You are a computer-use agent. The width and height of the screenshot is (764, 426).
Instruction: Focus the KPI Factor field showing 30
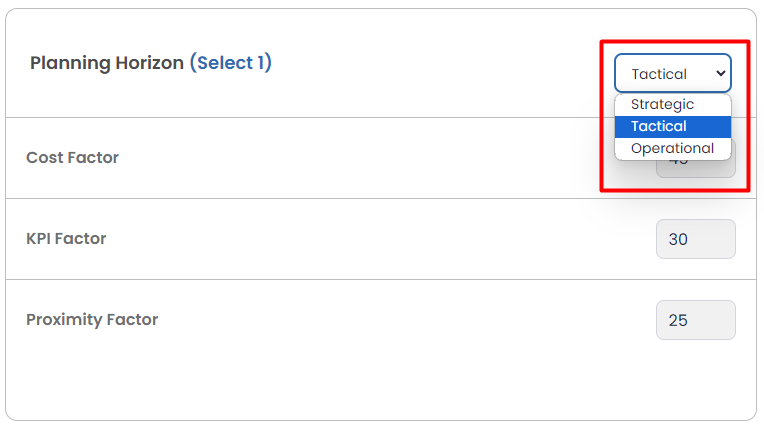[x=695, y=239]
